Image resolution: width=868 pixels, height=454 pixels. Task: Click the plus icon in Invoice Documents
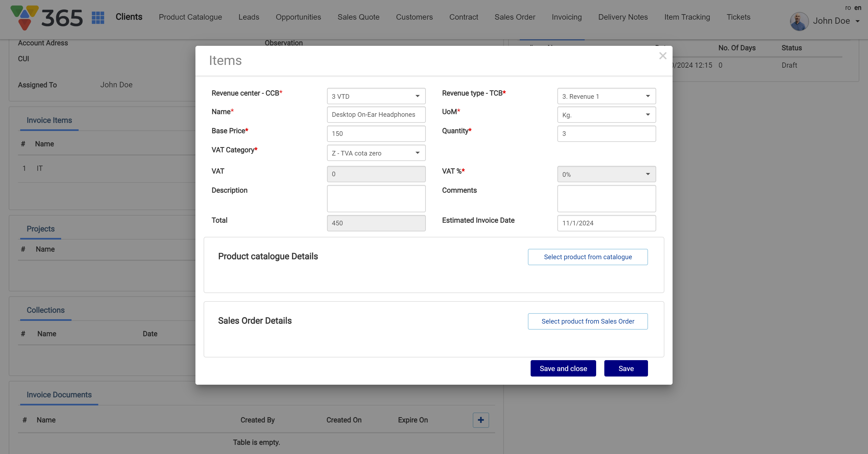(x=480, y=420)
